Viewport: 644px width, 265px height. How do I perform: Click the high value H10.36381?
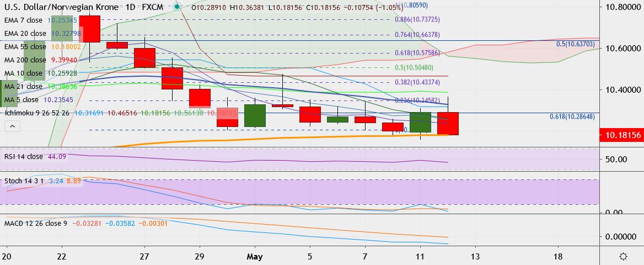(x=247, y=7)
